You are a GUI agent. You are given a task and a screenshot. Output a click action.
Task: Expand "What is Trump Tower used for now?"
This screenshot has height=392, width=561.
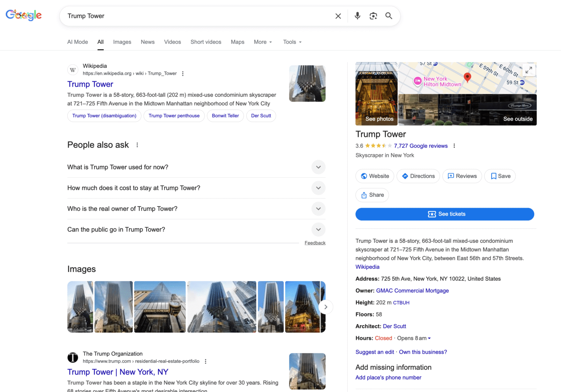click(318, 167)
